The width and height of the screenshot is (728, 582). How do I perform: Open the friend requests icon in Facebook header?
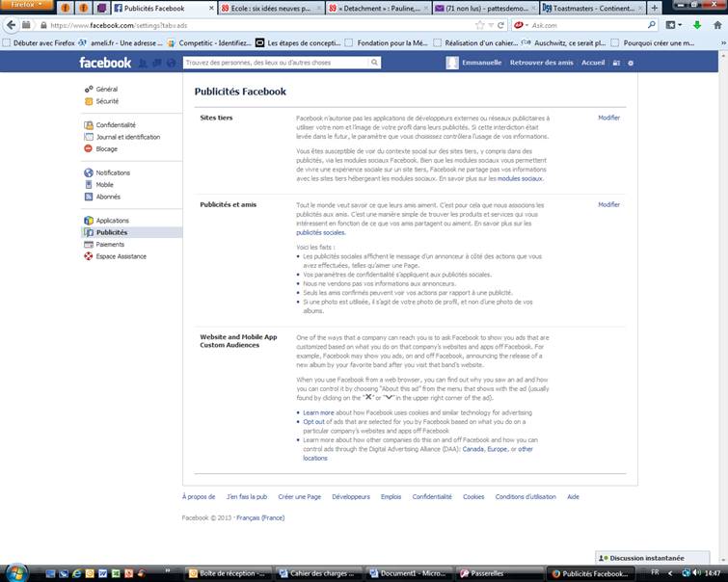(143, 64)
